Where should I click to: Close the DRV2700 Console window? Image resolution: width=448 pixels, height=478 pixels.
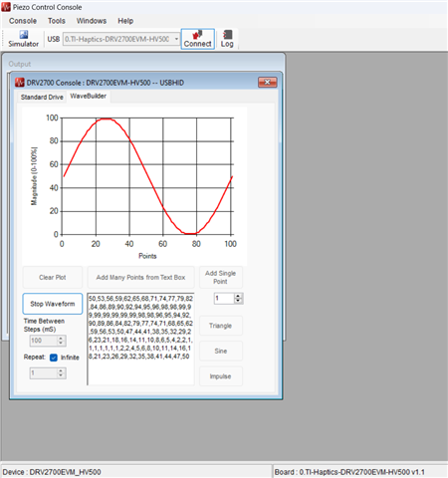click(x=268, y=82)
